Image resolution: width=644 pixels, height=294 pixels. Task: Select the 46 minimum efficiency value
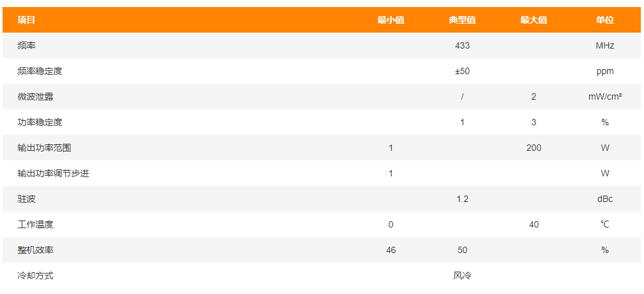tap(391, 250)
